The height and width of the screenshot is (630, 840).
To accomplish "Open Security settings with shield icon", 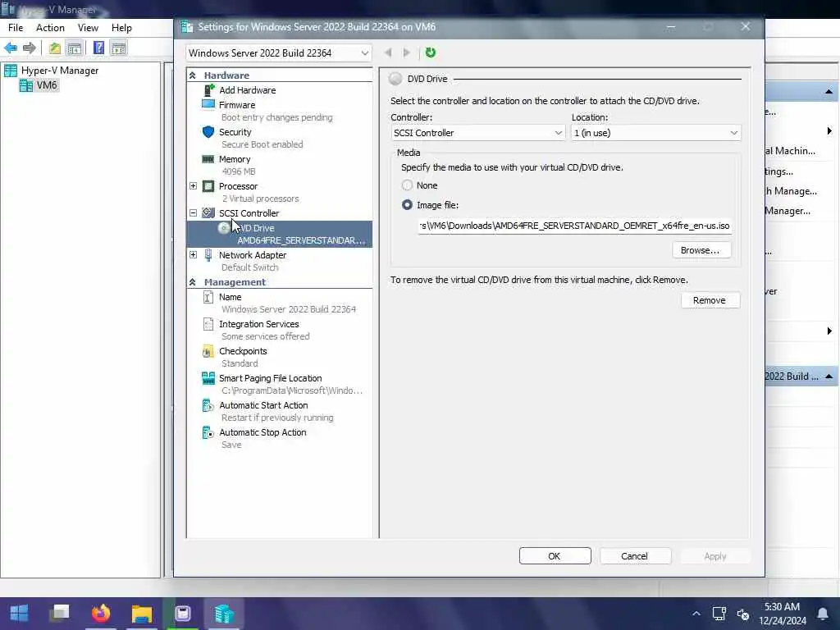I will pyautogui.click(x=235, y=132).
